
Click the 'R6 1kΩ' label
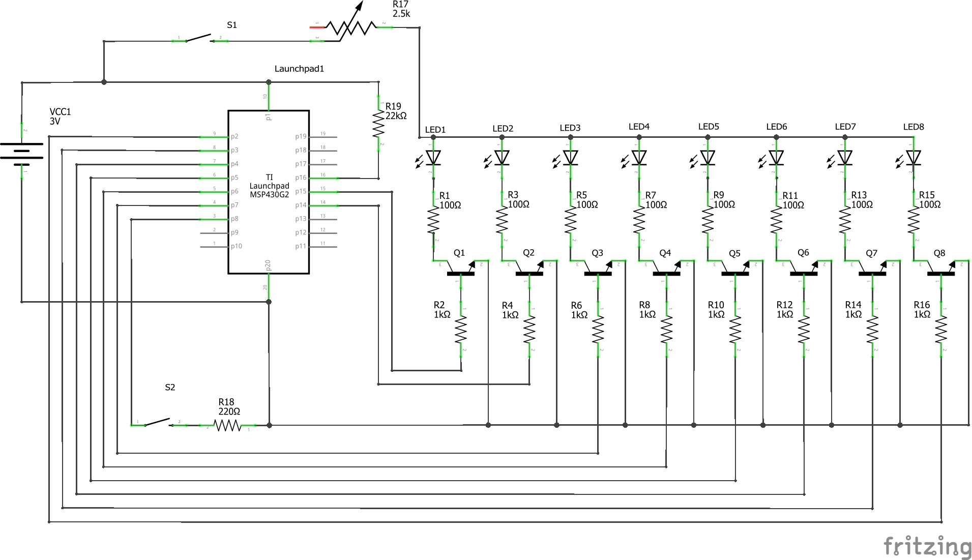(x=579, y=310)
